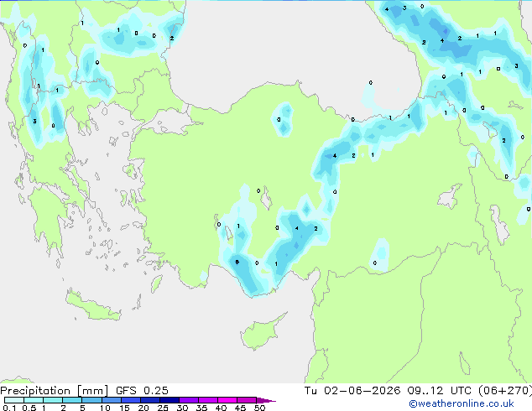Click the 'Tu 02-06-2026' forecast date text

tap(352, 391)
